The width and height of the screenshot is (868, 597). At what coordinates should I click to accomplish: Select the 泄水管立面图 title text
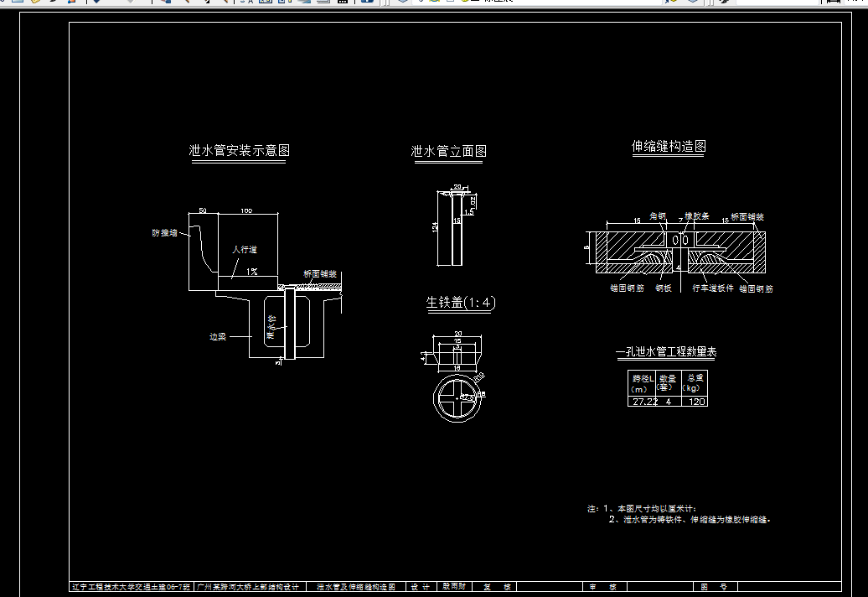pyautogui.click(x=448, y=151)
